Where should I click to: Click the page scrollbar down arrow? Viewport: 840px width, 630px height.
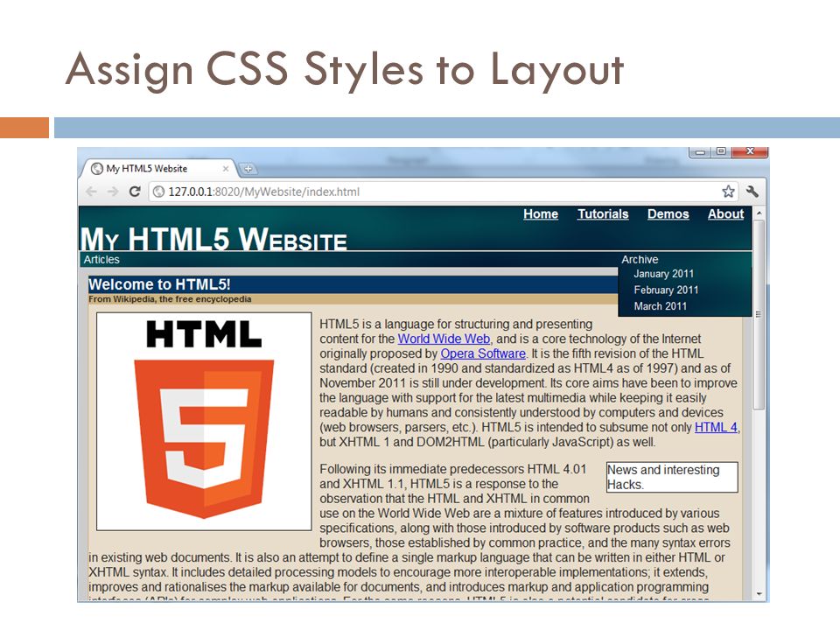[759, 594]
